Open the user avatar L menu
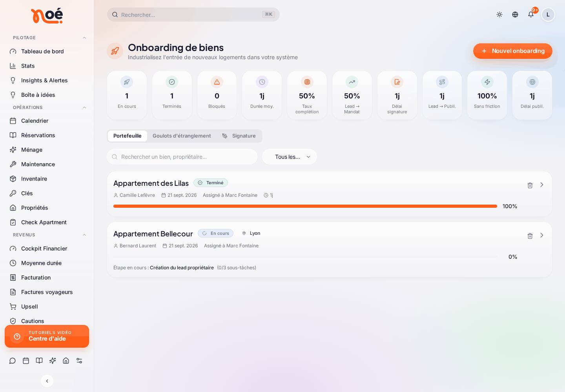 click(x=548, y=15)
